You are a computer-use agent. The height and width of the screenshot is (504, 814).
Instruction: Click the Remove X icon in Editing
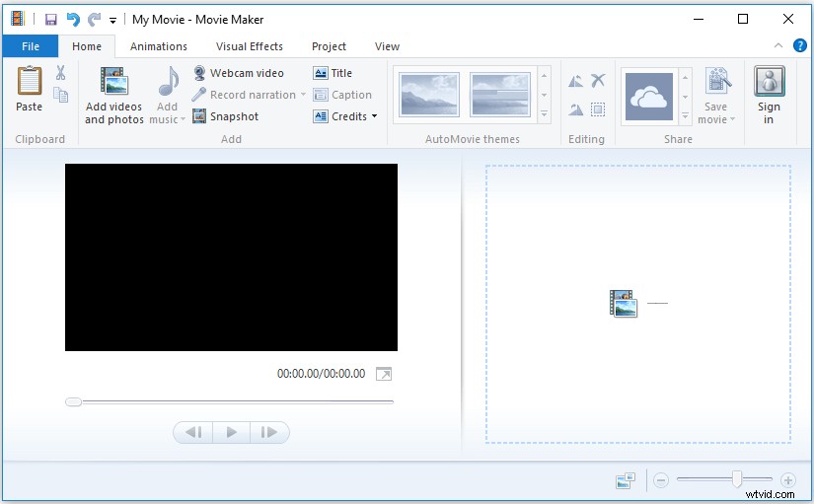tap(598, 81)
